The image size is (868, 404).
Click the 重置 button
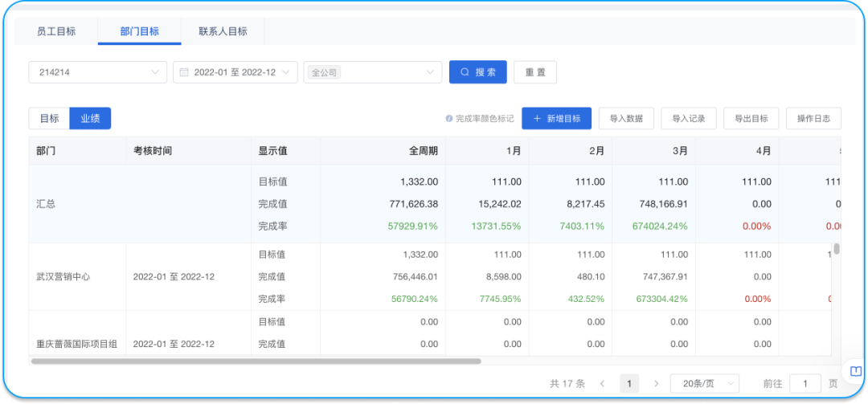click(x=535, y=72)
